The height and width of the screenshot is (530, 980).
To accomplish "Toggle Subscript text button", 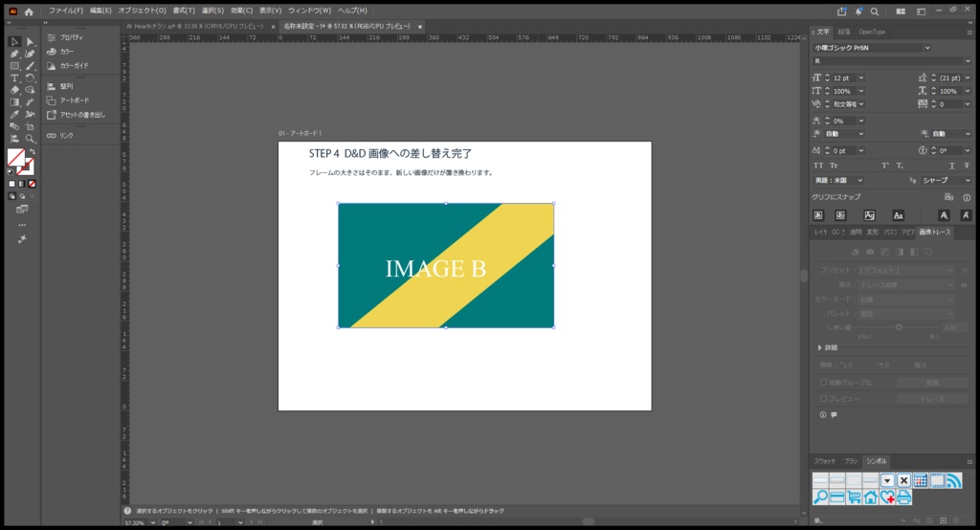I will (900, 166).
